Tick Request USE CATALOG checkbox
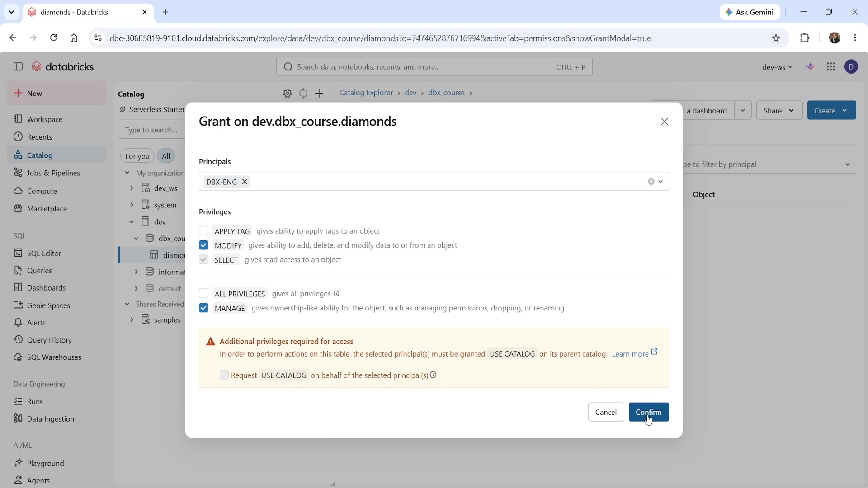 pyautogui.click(x=224, y=375)
